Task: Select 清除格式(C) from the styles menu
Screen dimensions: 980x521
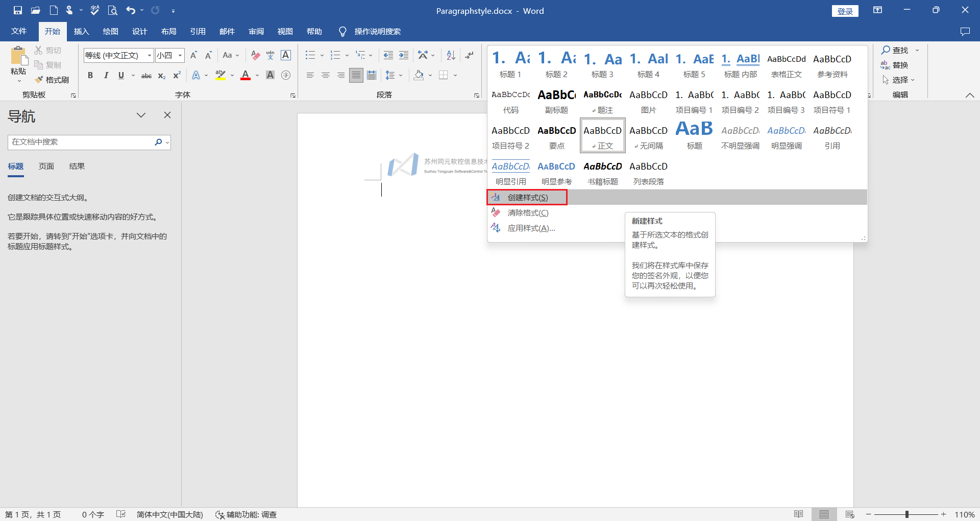Action: coord(528,213)
